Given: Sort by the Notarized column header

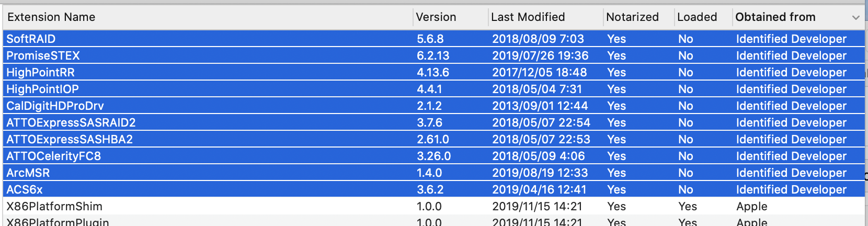Looking at the screenshot, I should coord(638,17).
